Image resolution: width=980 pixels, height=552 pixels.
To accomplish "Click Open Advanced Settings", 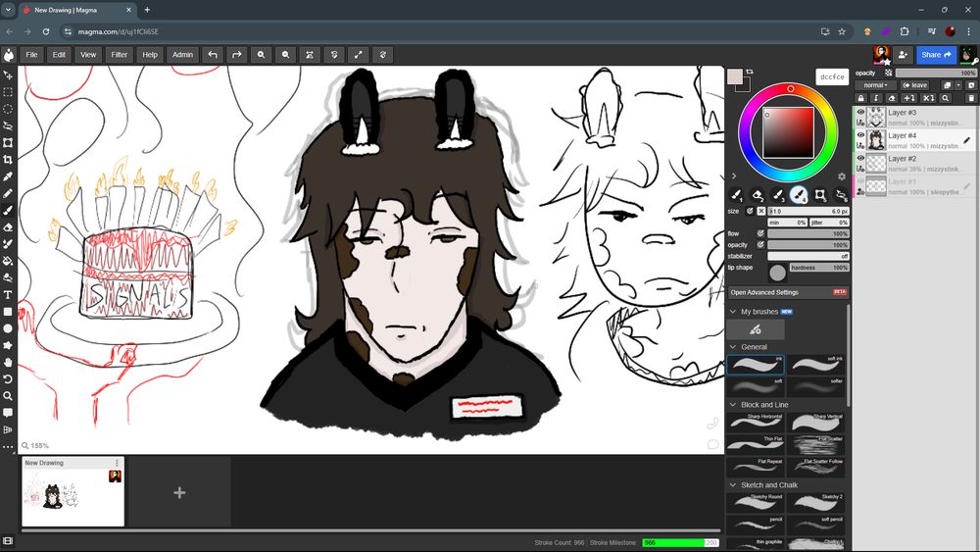I will [x=789, y=292].
